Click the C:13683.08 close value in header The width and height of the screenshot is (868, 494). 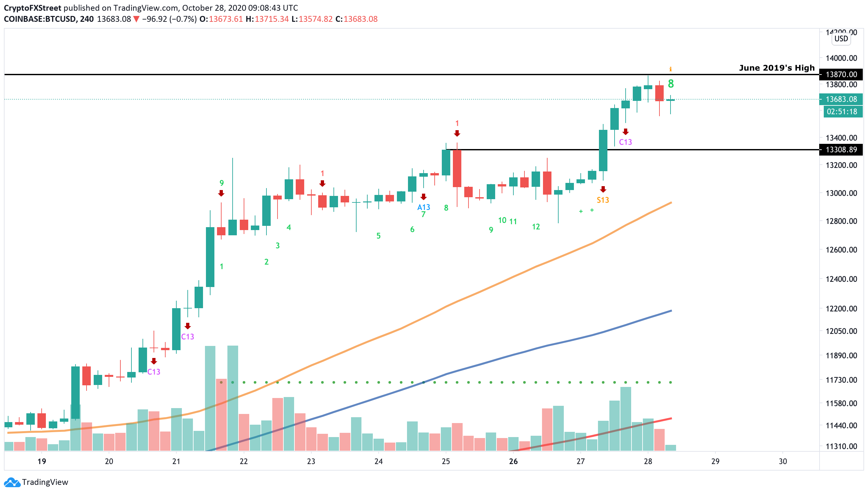pyautogui.click(x=356, y=19)
